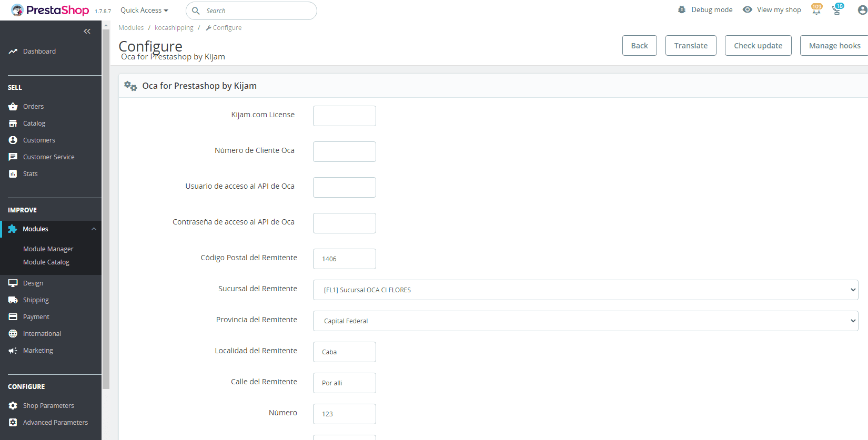Screen dimensions: 868x440
Task: Click the Debug mode label
Action: (712, 9)
